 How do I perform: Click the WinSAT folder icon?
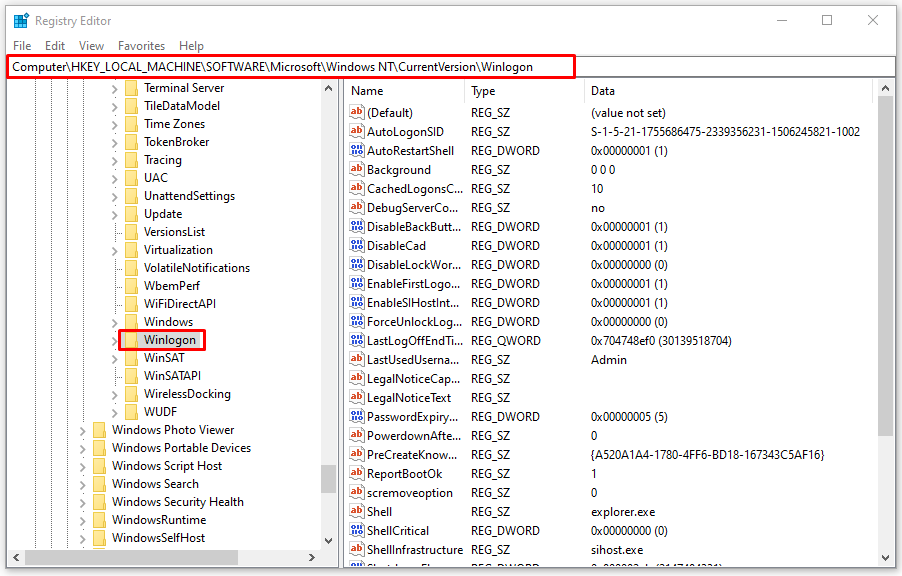point(132,358)
